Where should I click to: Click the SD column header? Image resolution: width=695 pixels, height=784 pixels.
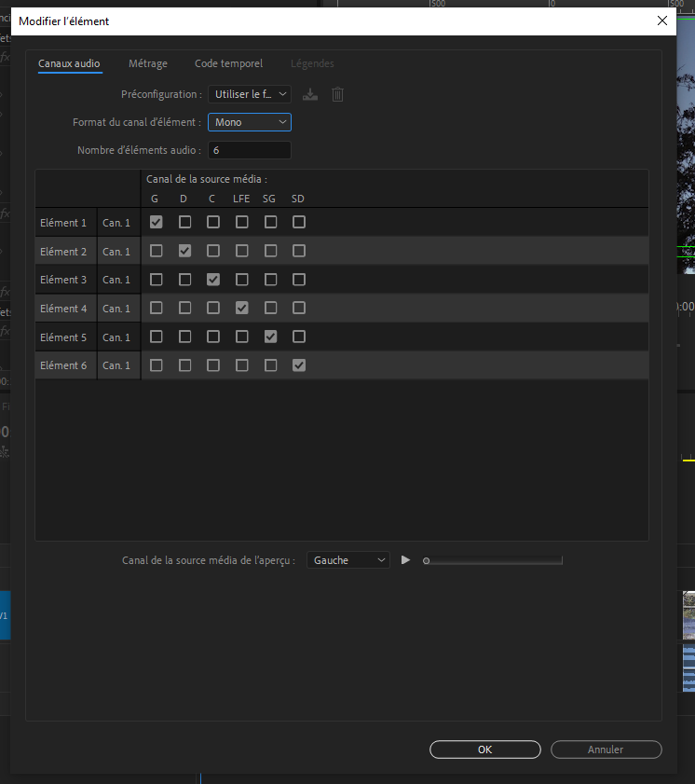click(x=298, y=199)
